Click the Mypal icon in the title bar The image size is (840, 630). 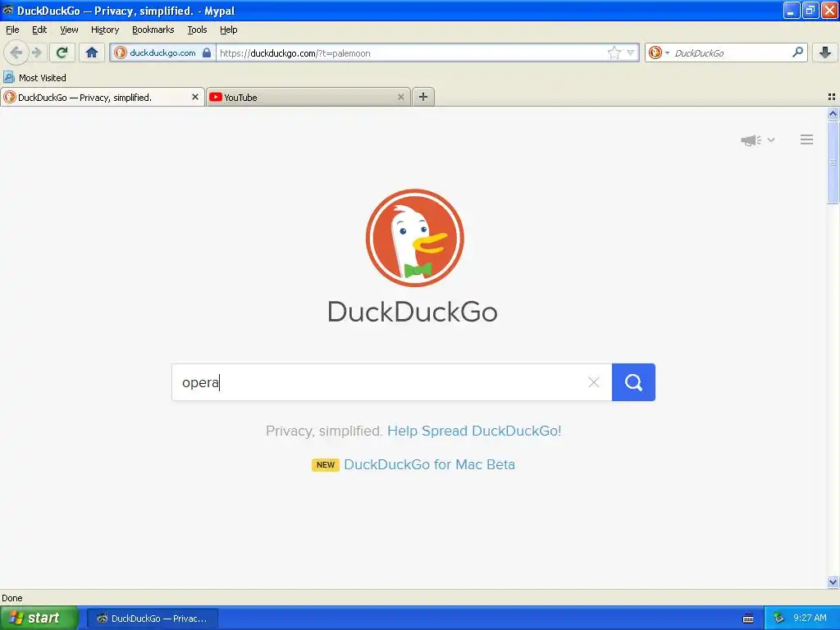[x=8, y=10]
